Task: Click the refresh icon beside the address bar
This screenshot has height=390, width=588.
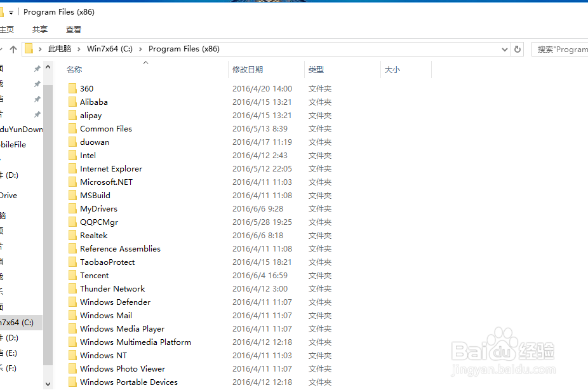Action: point(518,49)
